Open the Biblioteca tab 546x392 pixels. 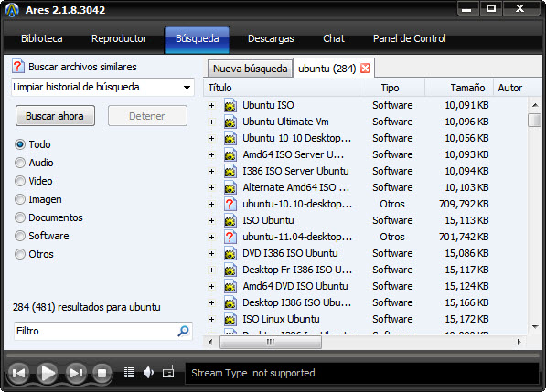[x=42, y=38]
